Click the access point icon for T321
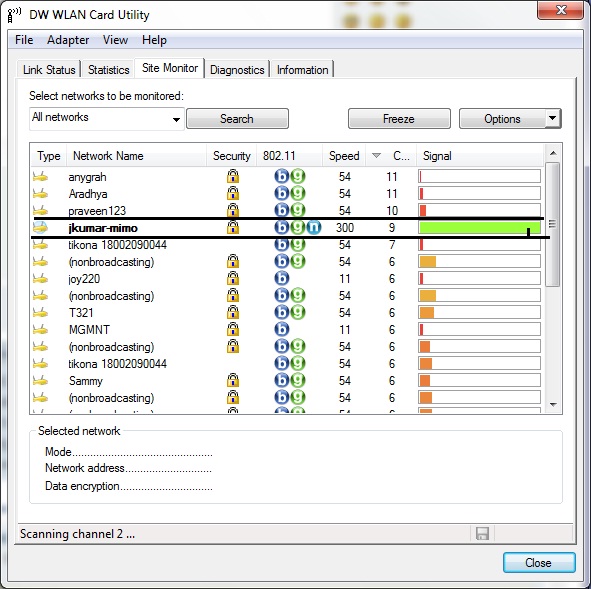 pos(40,312)
